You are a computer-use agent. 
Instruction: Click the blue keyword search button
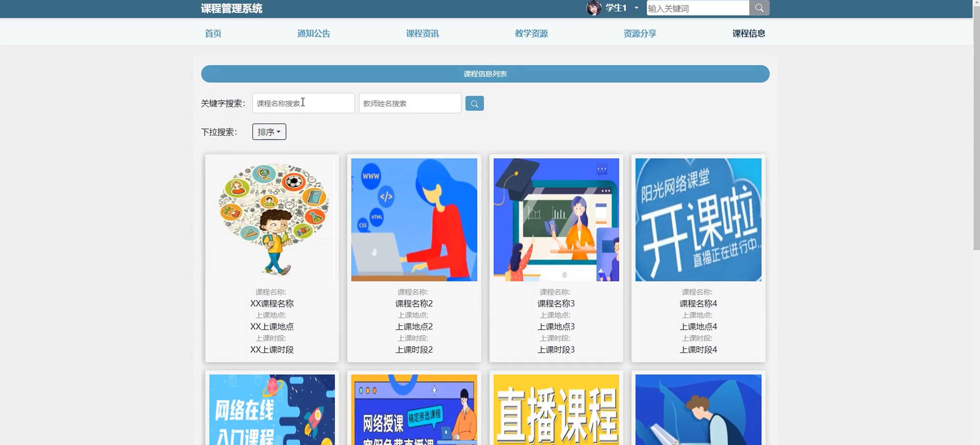pos(474,104)
